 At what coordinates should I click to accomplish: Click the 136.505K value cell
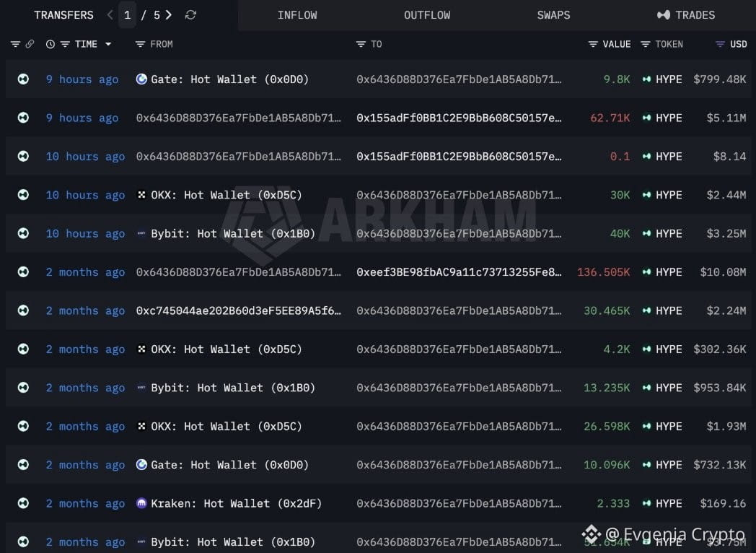point(603,272)
